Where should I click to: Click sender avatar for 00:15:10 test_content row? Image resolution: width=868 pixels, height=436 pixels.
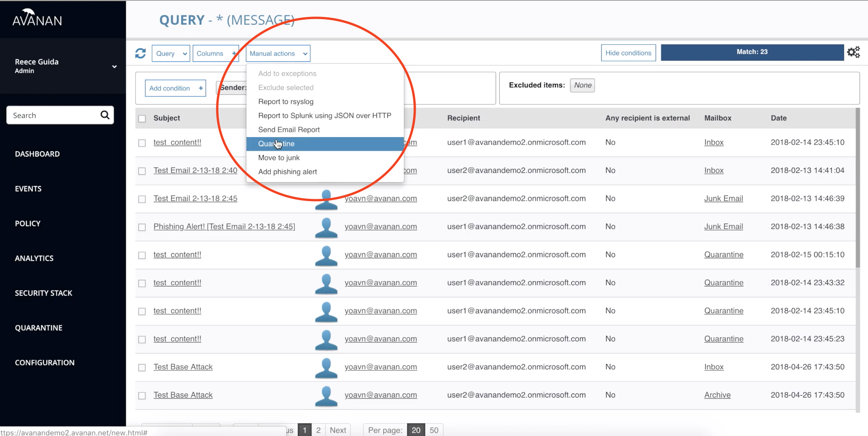coord(326,255)
